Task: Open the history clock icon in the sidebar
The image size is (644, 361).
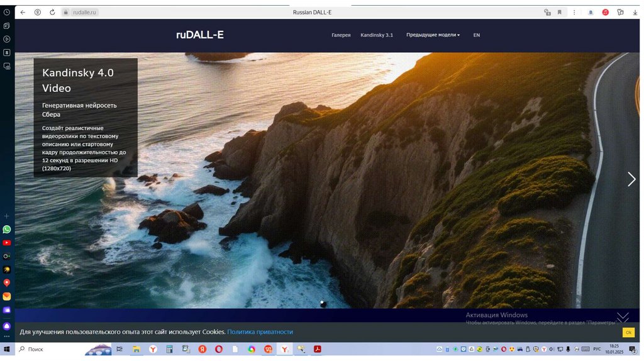Action: (x=7, y=12)
